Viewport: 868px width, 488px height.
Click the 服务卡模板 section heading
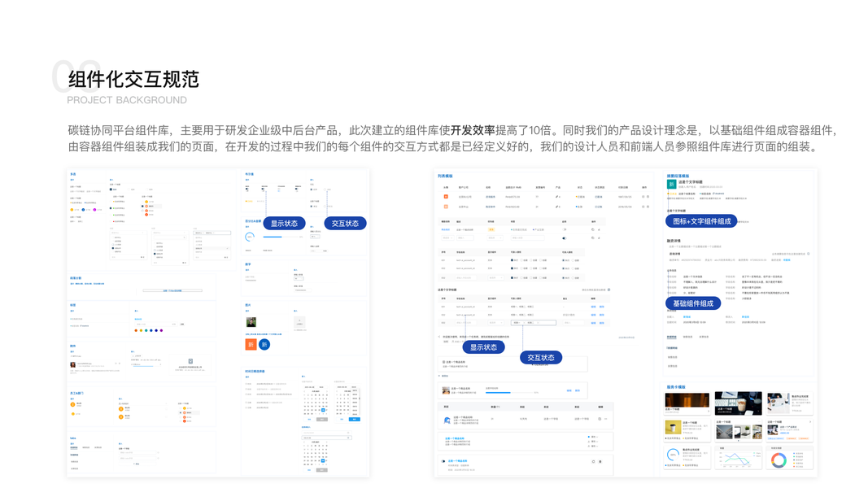pyautogui.click(x=676, y=387)
